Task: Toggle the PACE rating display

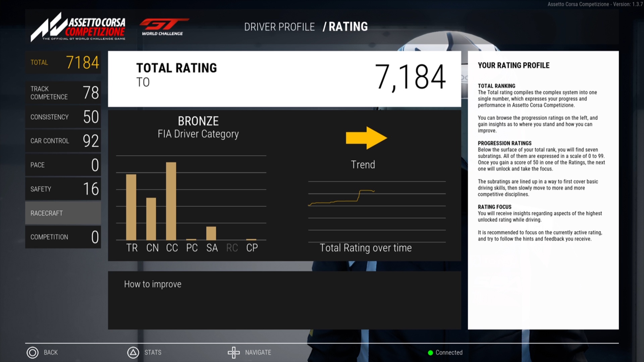Action: [x=63, y=165]
